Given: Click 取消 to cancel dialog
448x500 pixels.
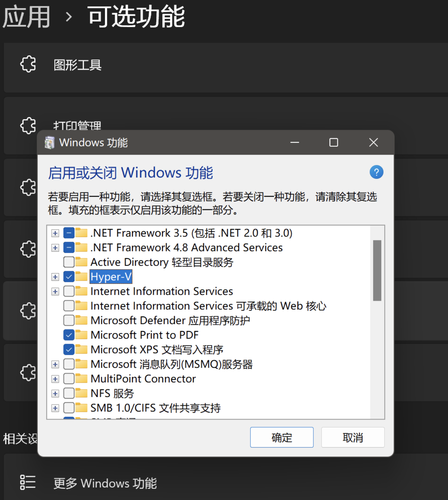Looking at the screenshot, I should pos(353,437).
